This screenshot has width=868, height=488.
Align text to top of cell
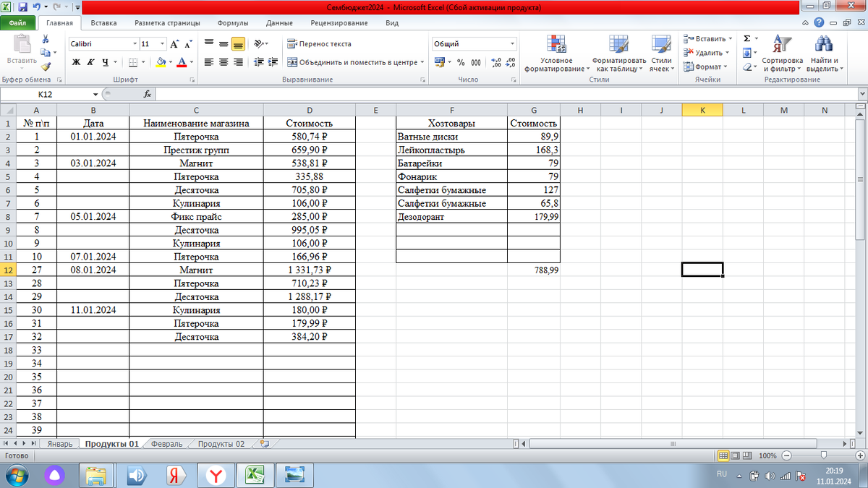pyautogui.click(x=209, y=43)
